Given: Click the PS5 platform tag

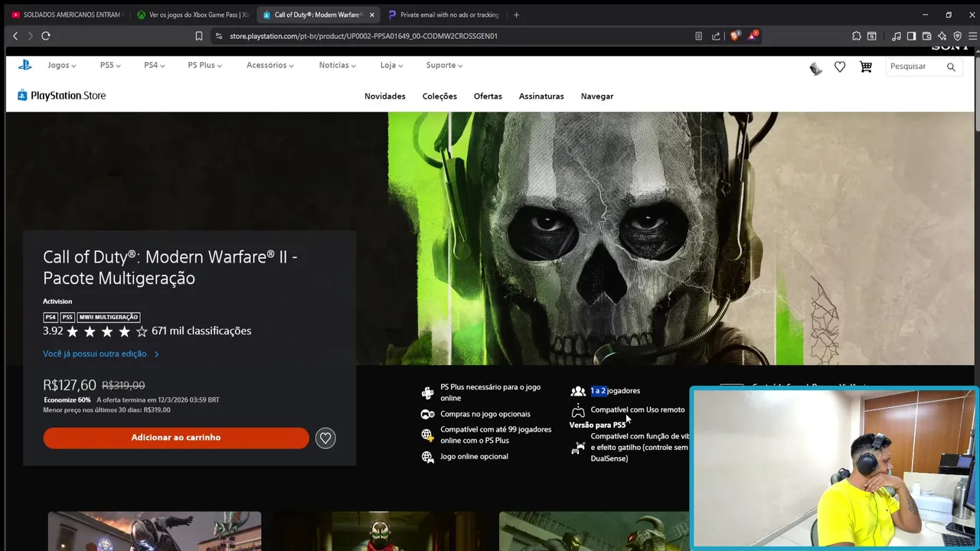Looking at the screenshot, I should tap(67, 317).
